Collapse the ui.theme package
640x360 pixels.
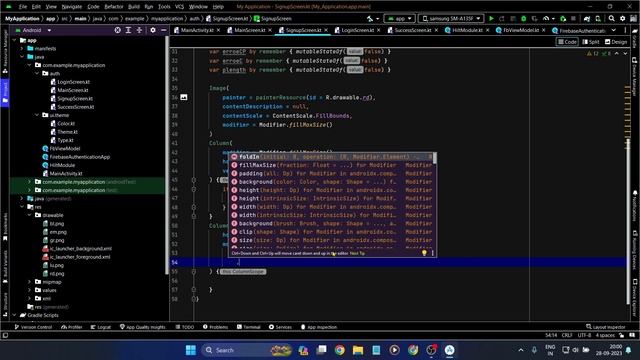point(37,115)
